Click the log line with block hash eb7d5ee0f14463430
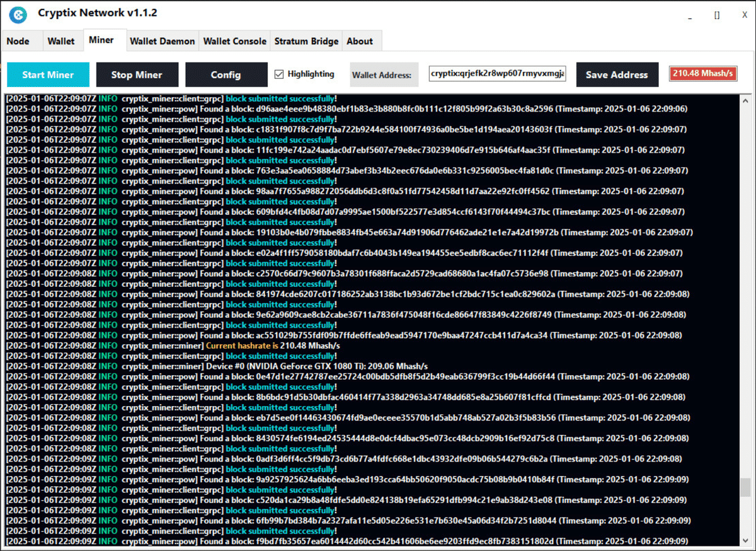The height and width of the screenshot is (551, 756). 348,417
